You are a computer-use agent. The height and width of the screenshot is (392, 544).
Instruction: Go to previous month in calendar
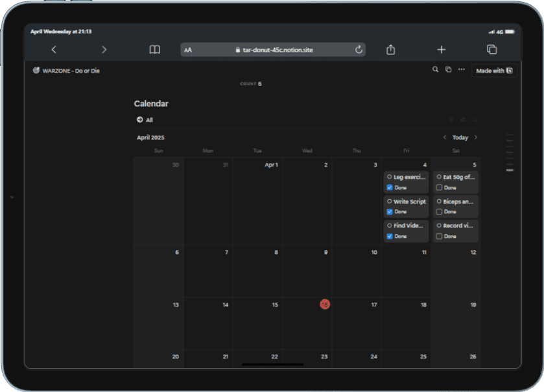[445, 137]
